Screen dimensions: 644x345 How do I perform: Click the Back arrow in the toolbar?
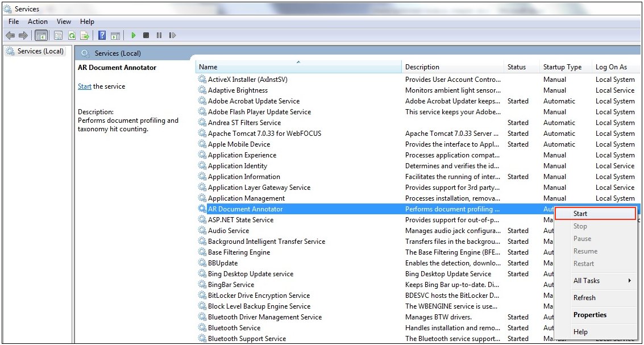pos(11,36)
